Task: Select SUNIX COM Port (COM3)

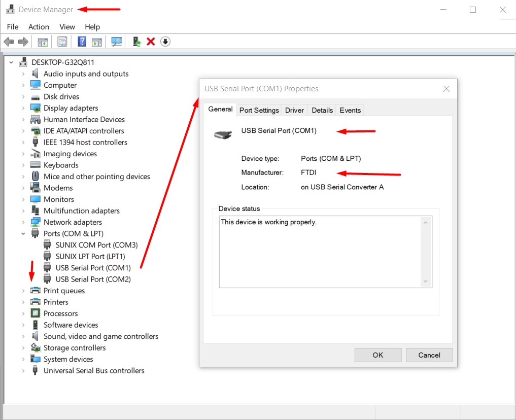Action: (96, 245)
